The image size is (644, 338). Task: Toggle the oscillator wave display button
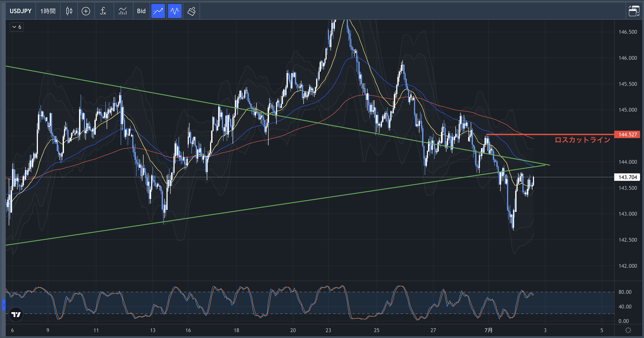click(175, 11)
